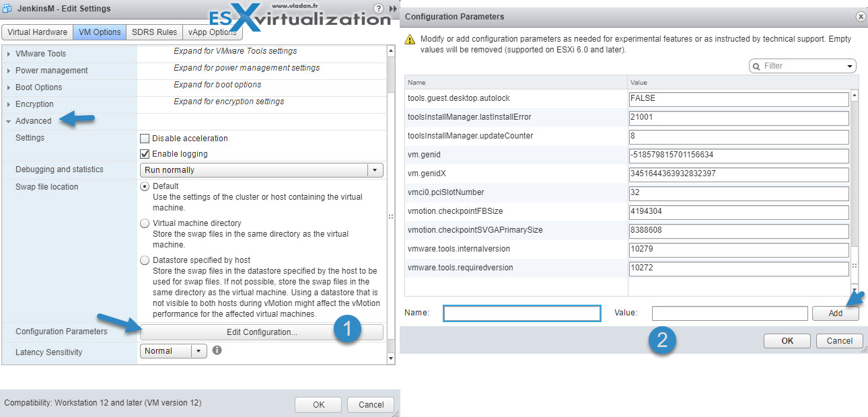Select the Default swap file location radio
The image size is (868, 417).
pos(145,186)
